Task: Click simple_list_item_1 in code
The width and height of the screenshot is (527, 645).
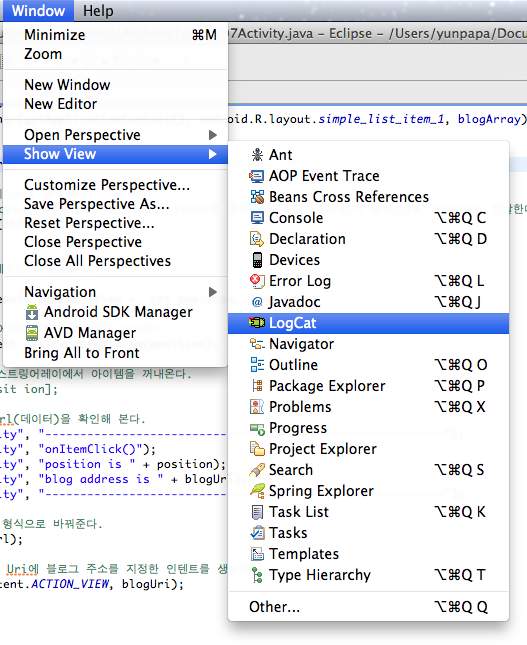Action: 381,119
